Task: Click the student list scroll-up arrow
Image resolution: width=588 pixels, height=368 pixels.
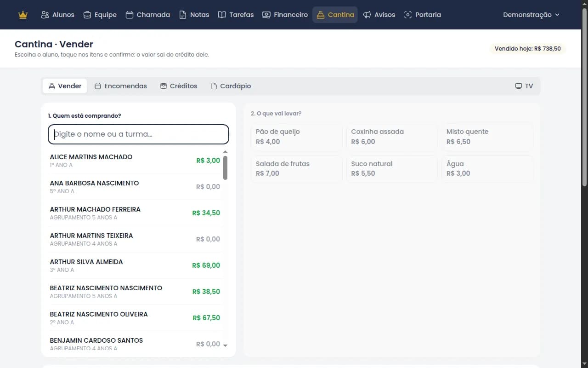Action: 225,152
